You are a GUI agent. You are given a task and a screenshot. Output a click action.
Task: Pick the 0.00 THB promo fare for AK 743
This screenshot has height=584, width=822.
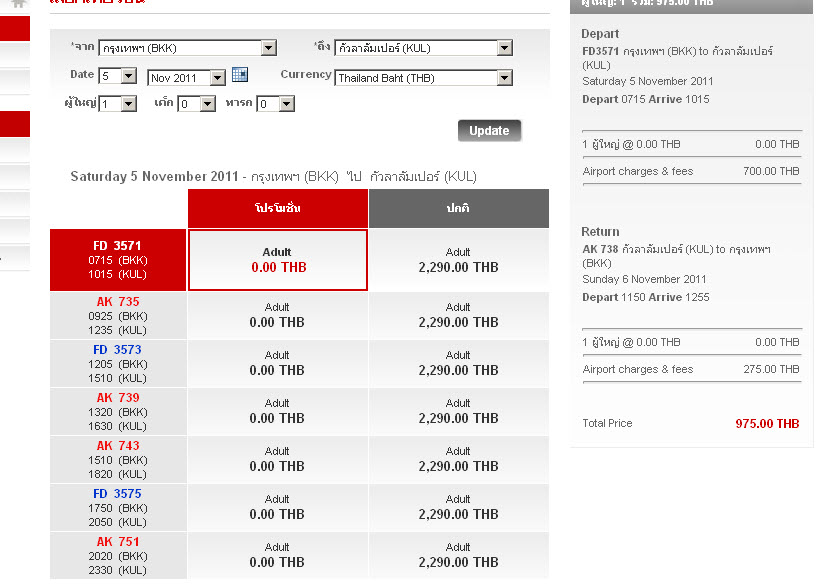(x=278, y=460)
